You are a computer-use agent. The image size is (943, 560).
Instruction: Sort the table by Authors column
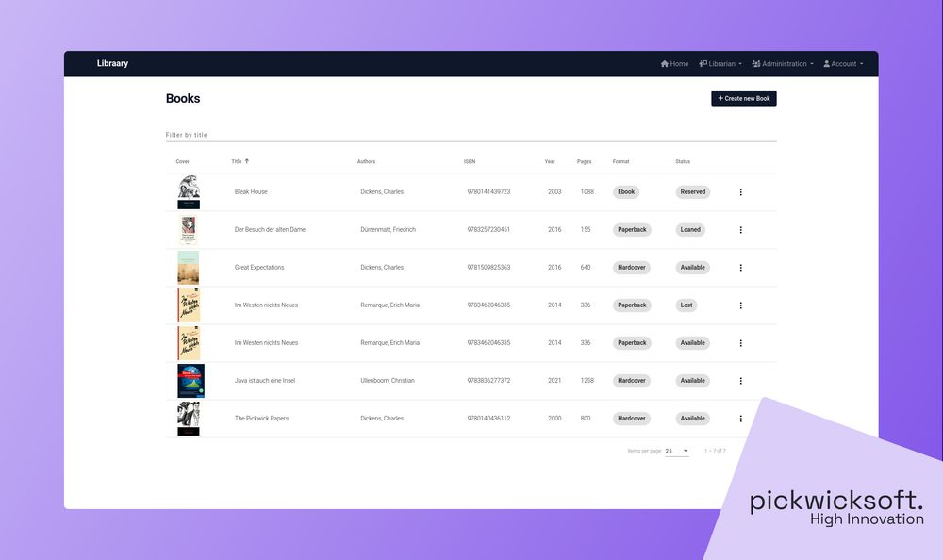point(366,161)
